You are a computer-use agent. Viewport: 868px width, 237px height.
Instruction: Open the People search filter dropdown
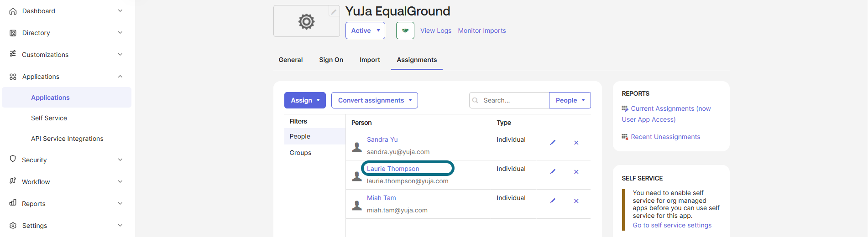(570, 100)
